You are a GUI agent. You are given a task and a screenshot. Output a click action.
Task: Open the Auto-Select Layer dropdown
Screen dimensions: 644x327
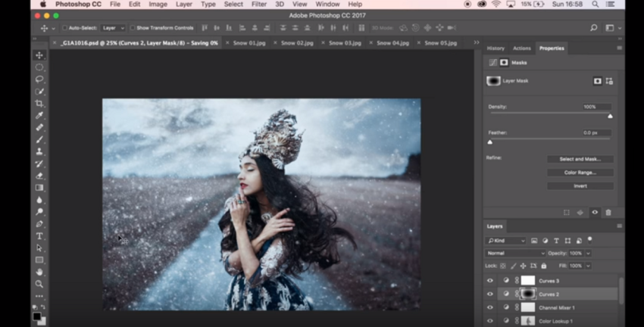(112, 28)
